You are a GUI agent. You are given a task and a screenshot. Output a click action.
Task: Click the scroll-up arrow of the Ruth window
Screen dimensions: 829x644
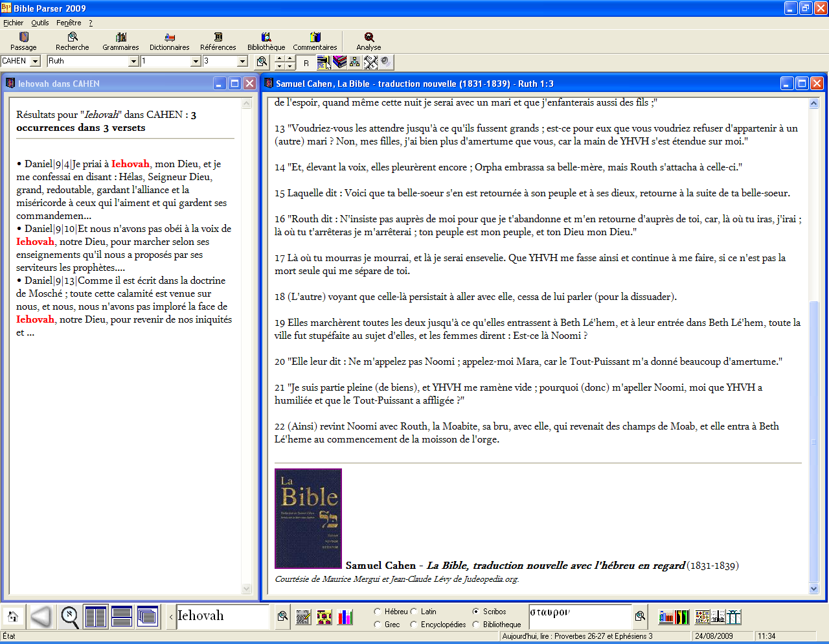click(814, 103)
